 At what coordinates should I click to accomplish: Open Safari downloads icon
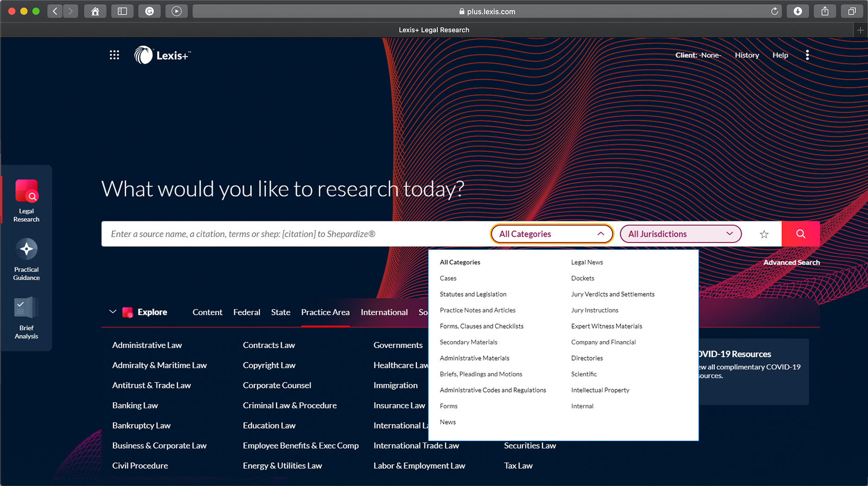point(798,11)
